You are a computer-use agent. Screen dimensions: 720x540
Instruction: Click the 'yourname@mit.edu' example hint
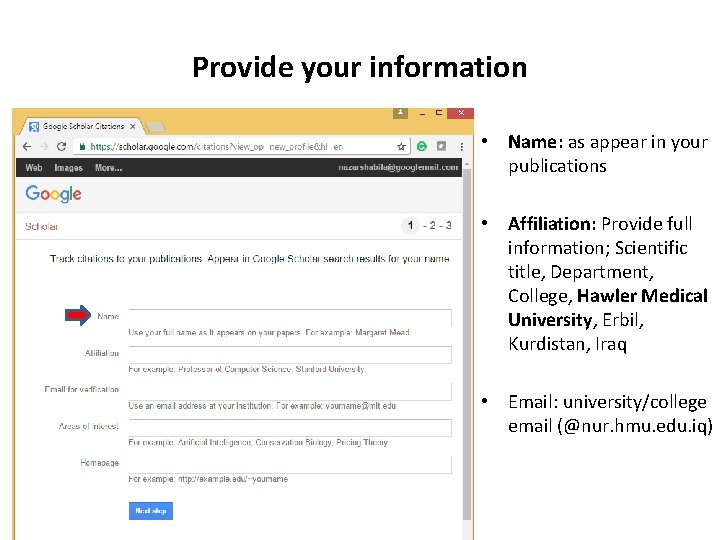[360, 405]
